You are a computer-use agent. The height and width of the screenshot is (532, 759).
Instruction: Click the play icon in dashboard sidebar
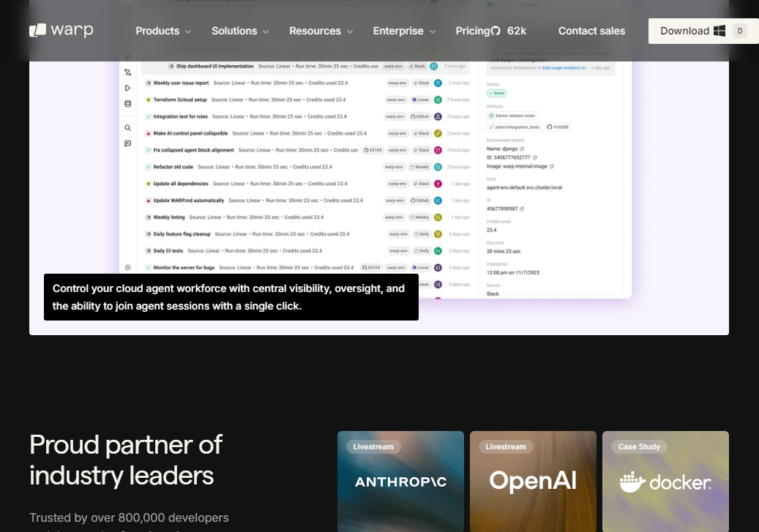coord(128,88)
